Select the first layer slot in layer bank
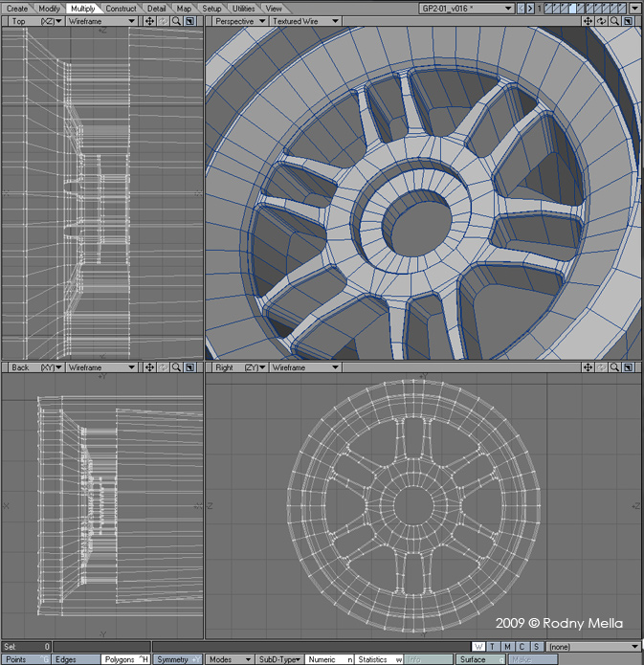Image resolution: width=644 pixels, height=665 pixels. point(550,9)
